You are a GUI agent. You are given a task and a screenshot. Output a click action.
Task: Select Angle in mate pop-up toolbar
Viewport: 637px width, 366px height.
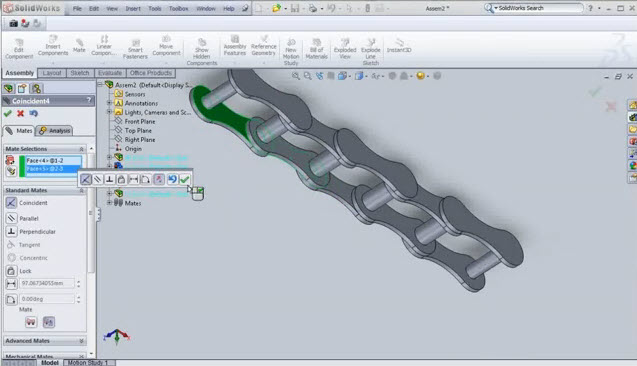pyautogui.click(x=145, y=179)
